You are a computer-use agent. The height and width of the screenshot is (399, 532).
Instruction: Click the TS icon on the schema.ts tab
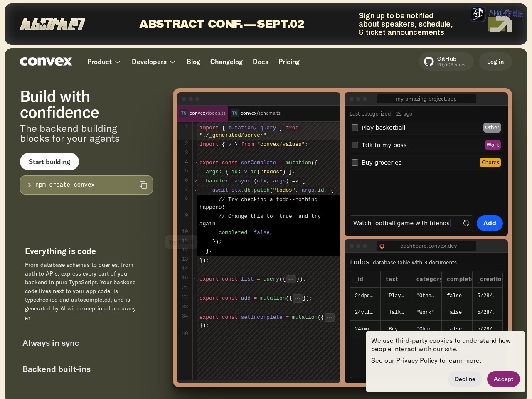235,113
